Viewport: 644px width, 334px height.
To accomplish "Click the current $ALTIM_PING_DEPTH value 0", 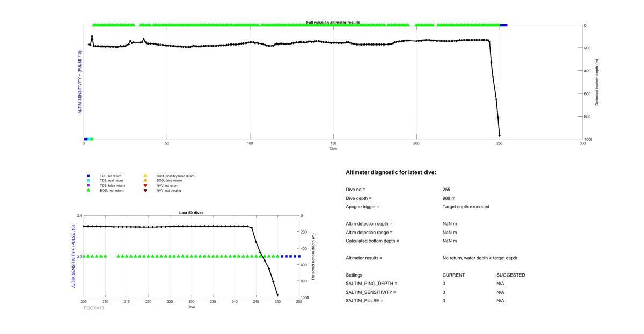I will coord(444,284).
